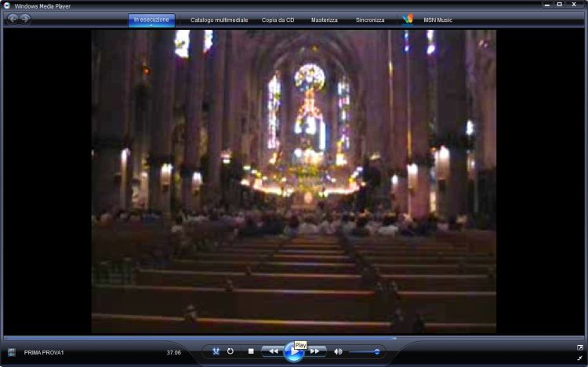Open the Sincronizza tab
Viewport: 588px width, 367px height.
(x=370, y=20)
